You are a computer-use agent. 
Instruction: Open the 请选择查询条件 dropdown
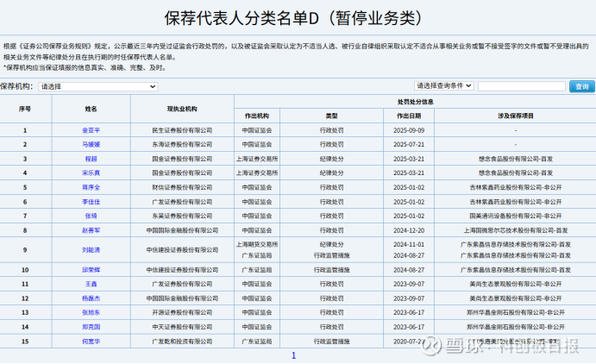(x=443, y=86)
